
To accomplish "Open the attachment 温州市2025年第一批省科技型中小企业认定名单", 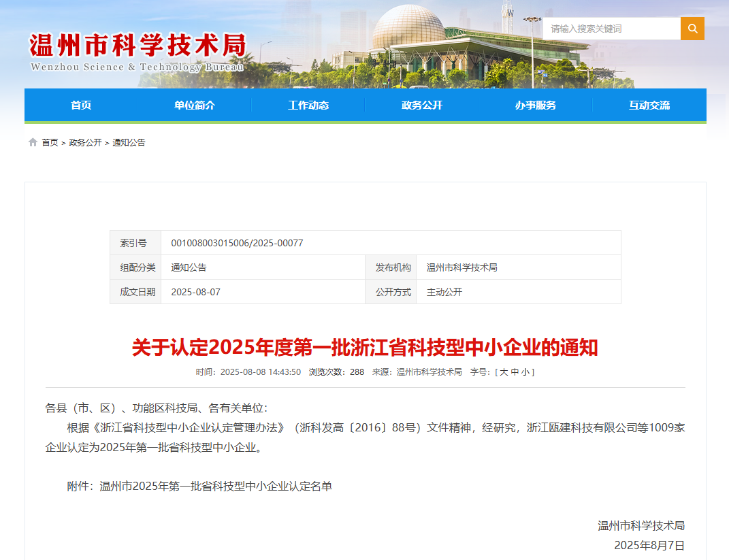I will (x=216, y=486).
